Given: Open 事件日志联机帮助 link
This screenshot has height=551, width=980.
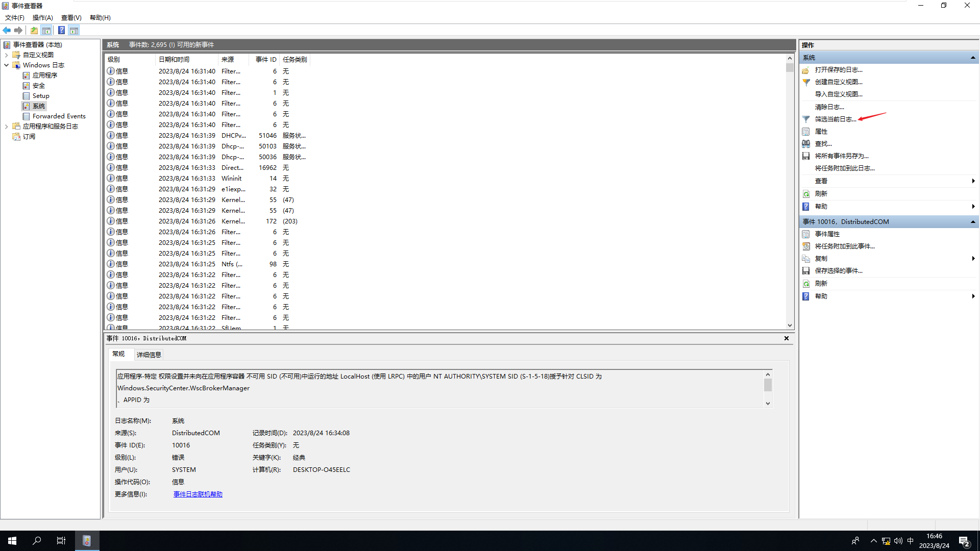Looking at the screenshot, I should [198, 494].
